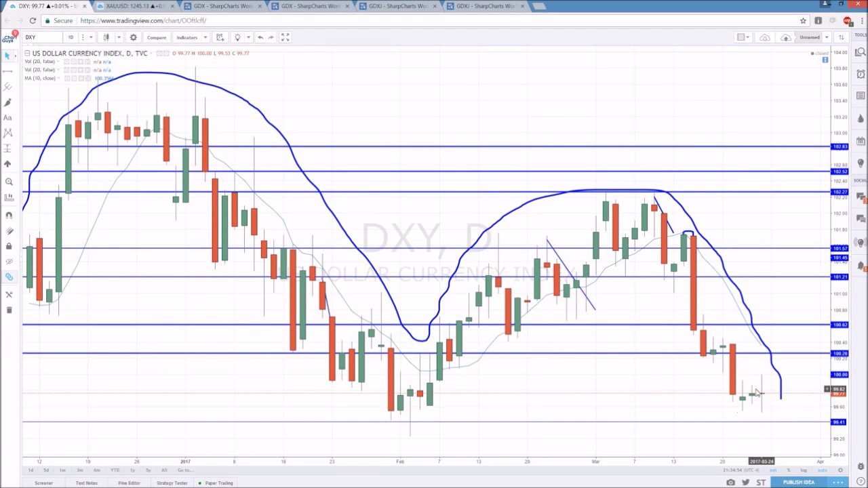868x488 pixels.
Task: Toggle the auto scale button
Action: [821, 470]
